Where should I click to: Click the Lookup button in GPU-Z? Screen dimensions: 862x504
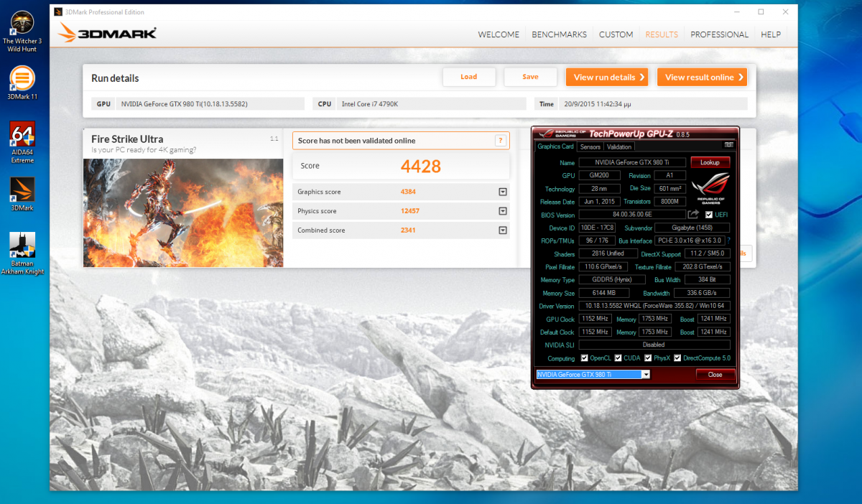710,162
